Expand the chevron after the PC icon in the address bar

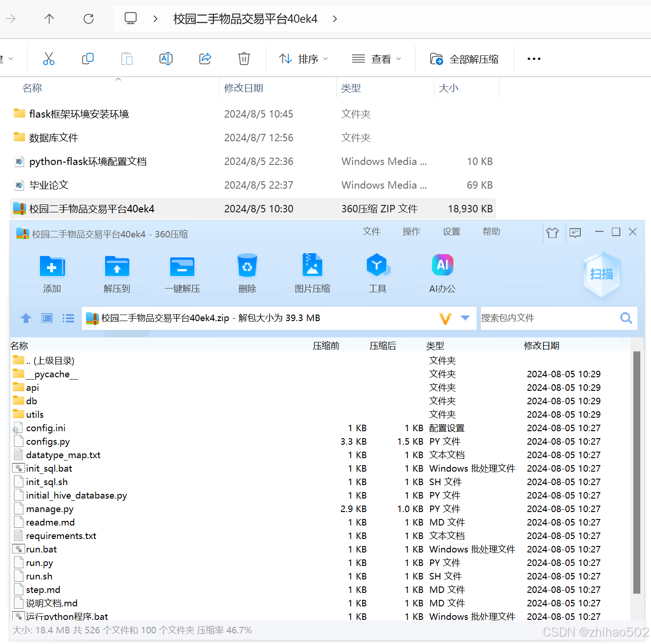click(x=155, y=19)
